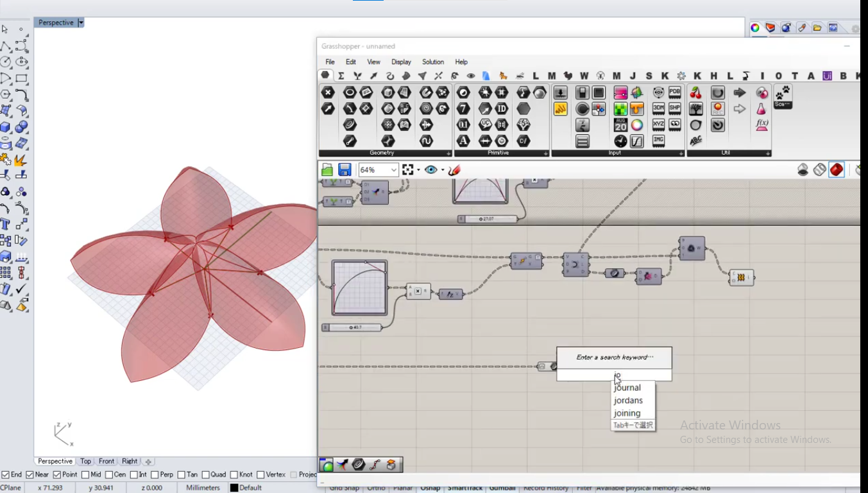Toggle the preview eye icon in canvas toolbar
Screen dimensions: 868x493
(431, 170)
